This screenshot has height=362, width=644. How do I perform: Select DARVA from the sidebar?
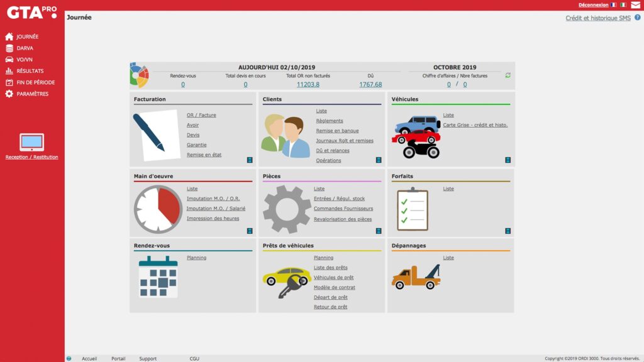25,48
